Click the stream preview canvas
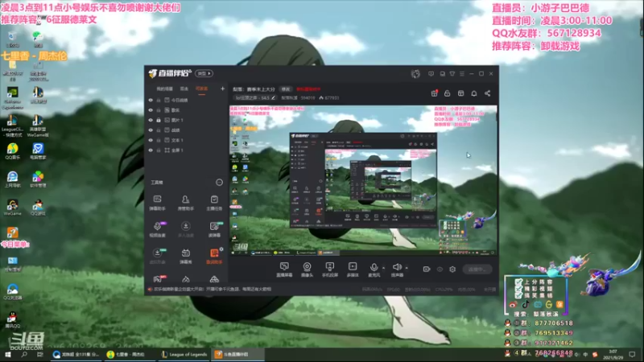 pyautogui.click(x=363, y=180)
